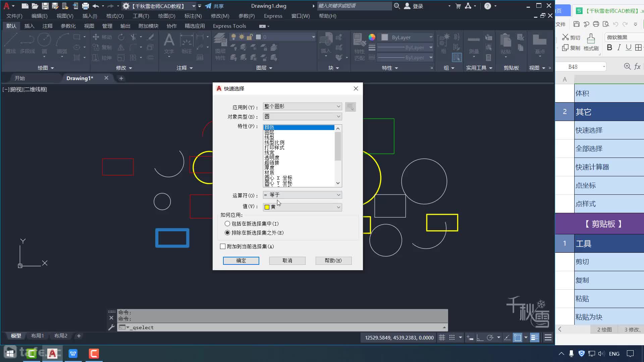Image resolution: width=644 pixels, height=362 pixels.
Task: Open the Value dropdown showing yellow
Action: tap(302, 207)
